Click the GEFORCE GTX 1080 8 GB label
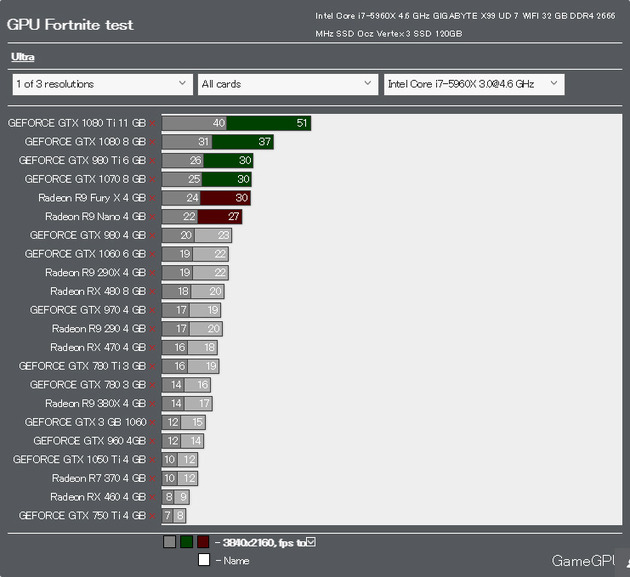The height and width of the screenshot is (577, 630). pyautogui.click(x=84, y=142)
